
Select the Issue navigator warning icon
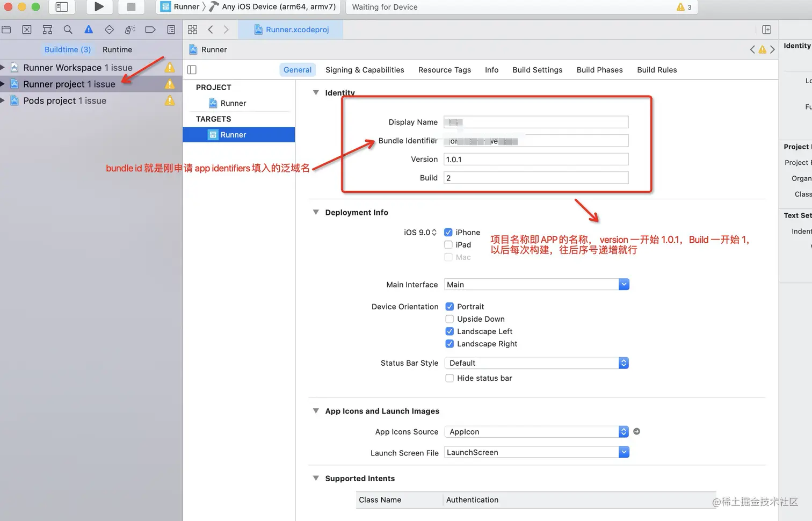pyautogui.click(x=89, y=30)
